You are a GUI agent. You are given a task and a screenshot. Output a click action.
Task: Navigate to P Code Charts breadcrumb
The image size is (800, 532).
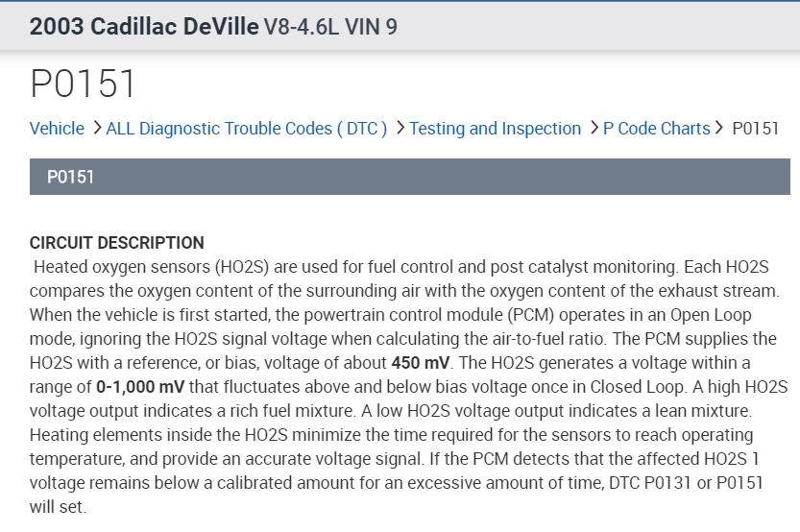click(656, 129)
